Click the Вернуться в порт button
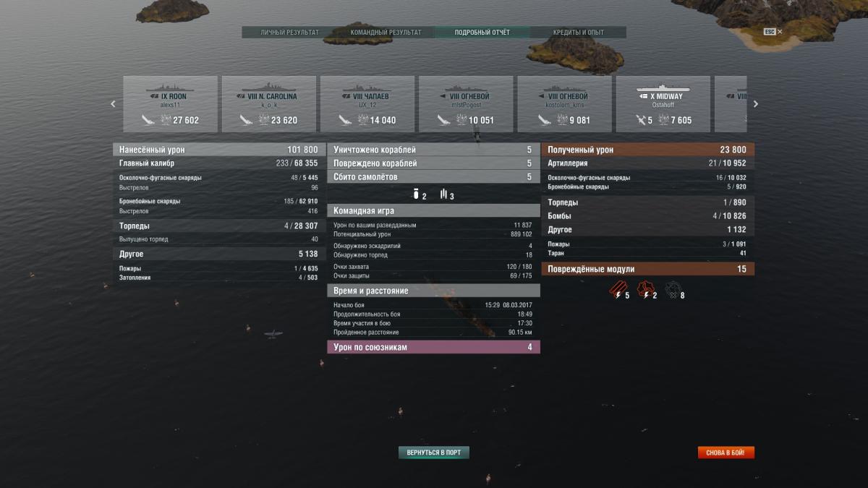The height and width of the screenshot is (488, 868). [434, 453]
